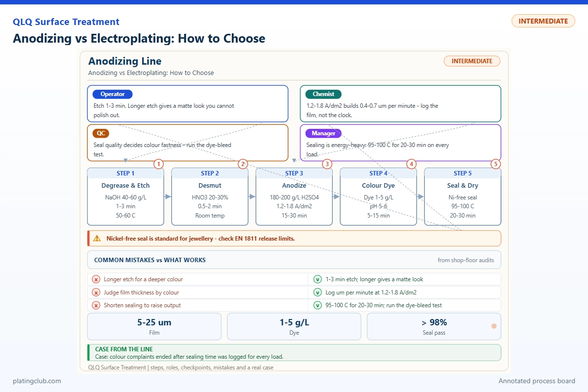This screenshot has height=392, width=588.
Task: Click the green check beside "1-3 min etch; longer gives a matte look"
Action: [318, 279]
